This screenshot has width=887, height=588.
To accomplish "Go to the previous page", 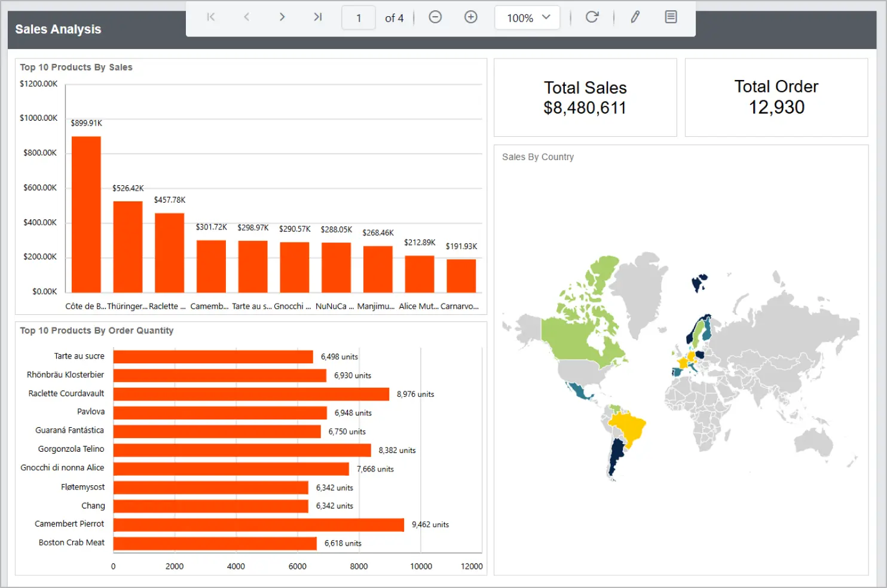I will coord(246,17).
